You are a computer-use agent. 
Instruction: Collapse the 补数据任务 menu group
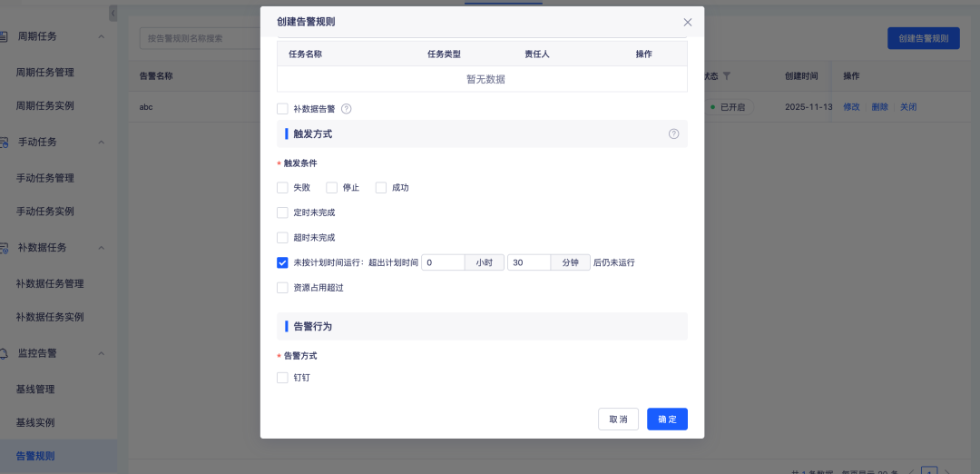[x=102, y=248]
